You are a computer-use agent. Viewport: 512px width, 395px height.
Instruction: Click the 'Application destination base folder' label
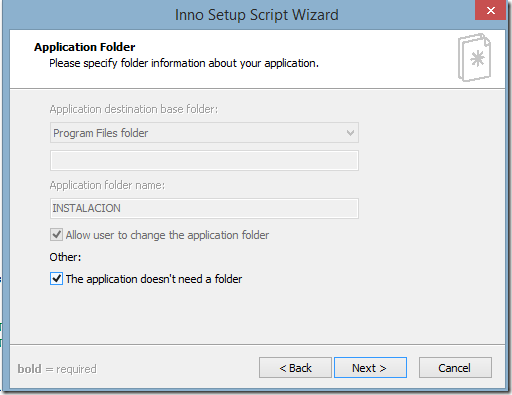134,109
